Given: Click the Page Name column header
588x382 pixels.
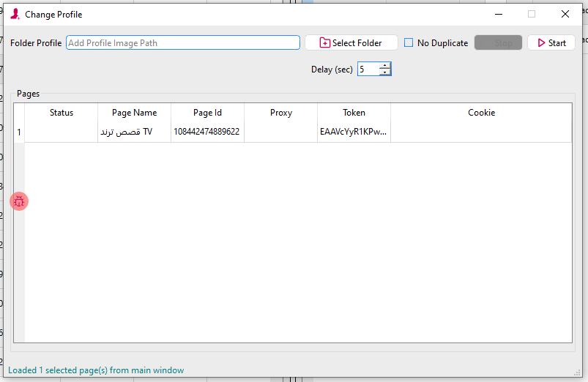Looking at the screenshot, I should tap(134, 113).
